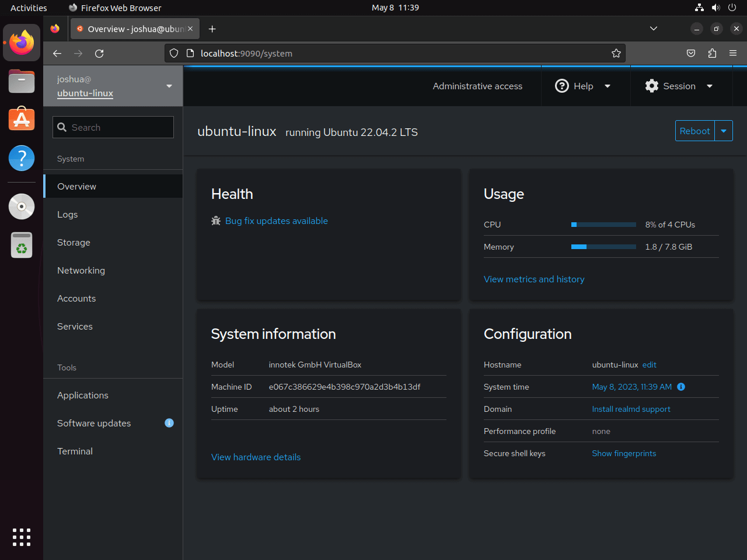Open the Firefox extensions puzzle icon

tap(712, 53)
